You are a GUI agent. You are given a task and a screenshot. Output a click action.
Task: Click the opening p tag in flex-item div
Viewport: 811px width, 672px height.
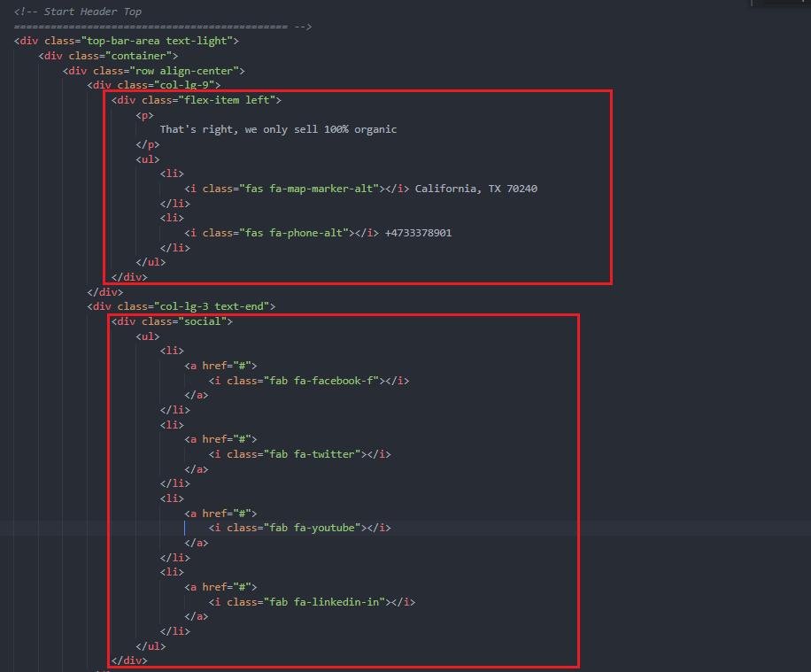point(144,115)
